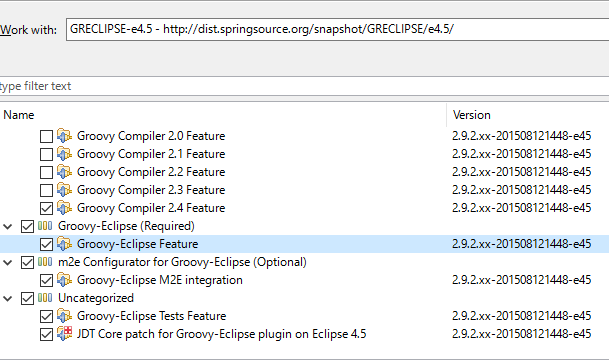Enable the Groovy Compiler 2.1 Feature checkbox
The width and height of the screenshot is (609, 360).
(x=46, y=154)
